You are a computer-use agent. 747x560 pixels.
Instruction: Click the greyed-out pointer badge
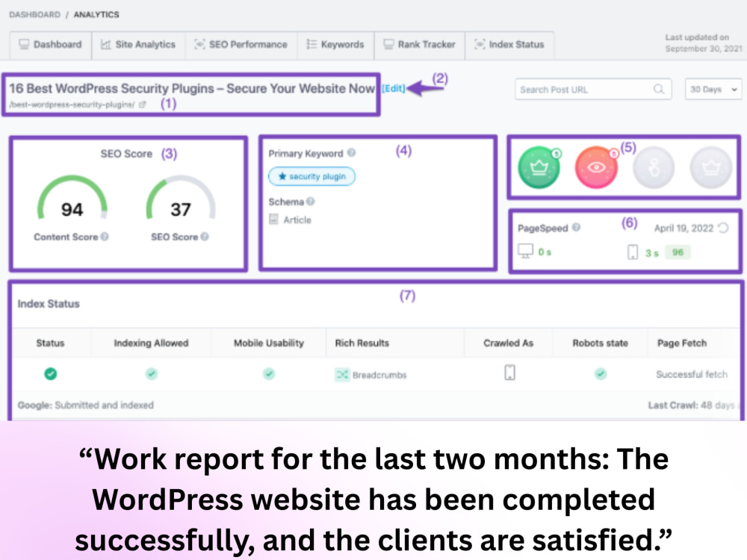click(x=654, y=167)
